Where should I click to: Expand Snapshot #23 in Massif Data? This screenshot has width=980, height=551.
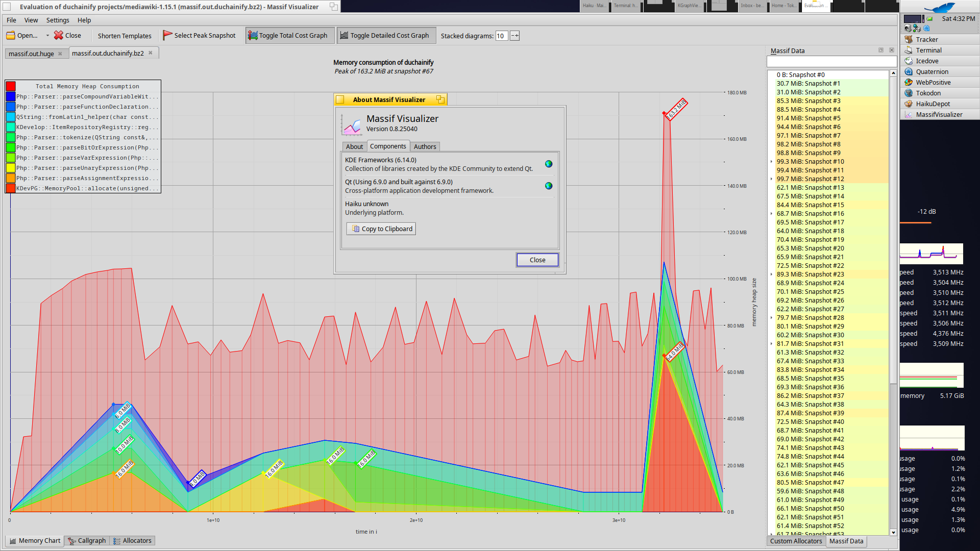pyautogui.click(x=771, y=274)
